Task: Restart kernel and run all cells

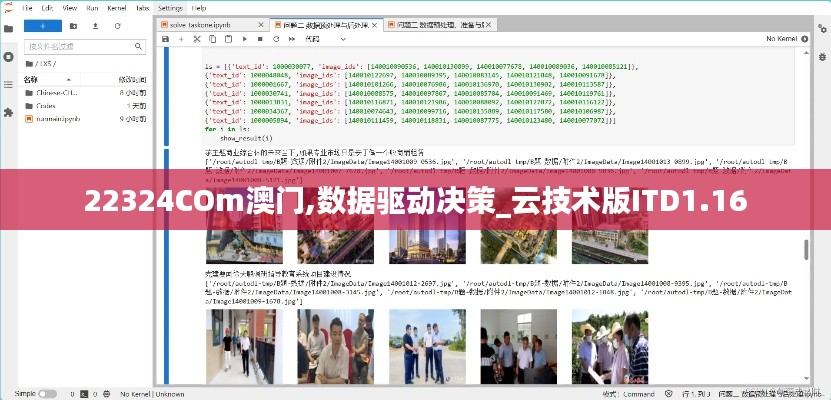Action: pos(292,39)
